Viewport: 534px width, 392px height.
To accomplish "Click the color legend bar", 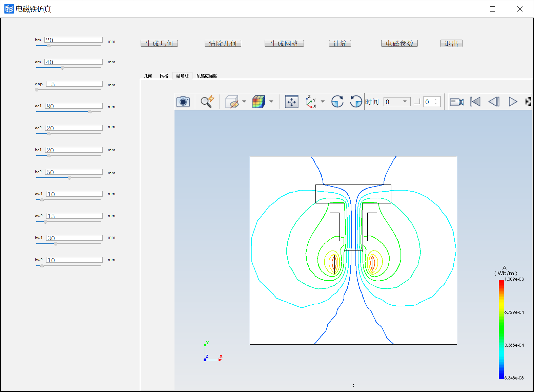I will coord(501,329).
